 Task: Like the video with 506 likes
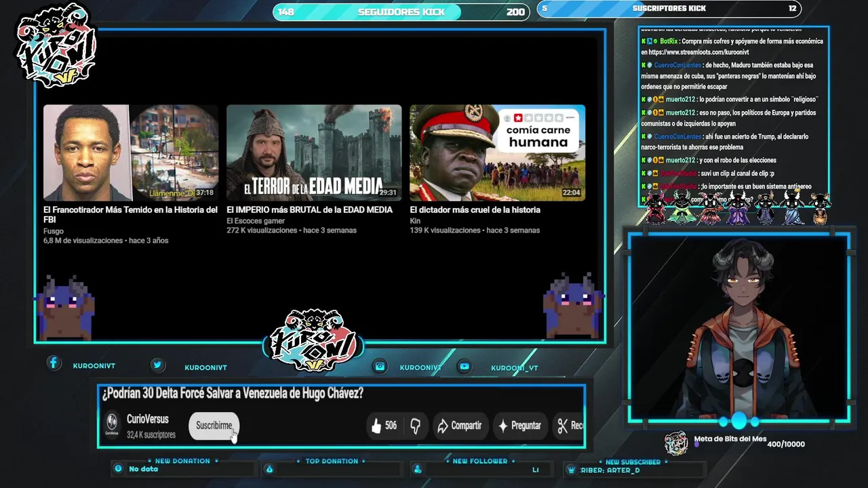coord(384,426)
